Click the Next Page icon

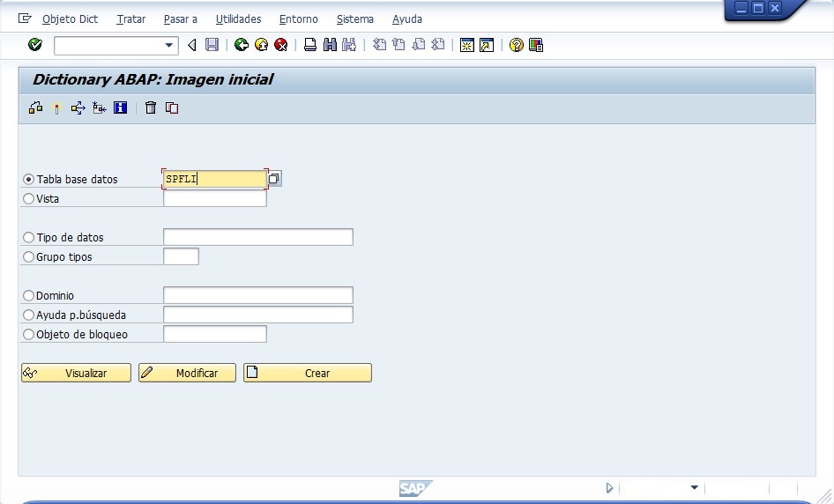click(419, 45)
